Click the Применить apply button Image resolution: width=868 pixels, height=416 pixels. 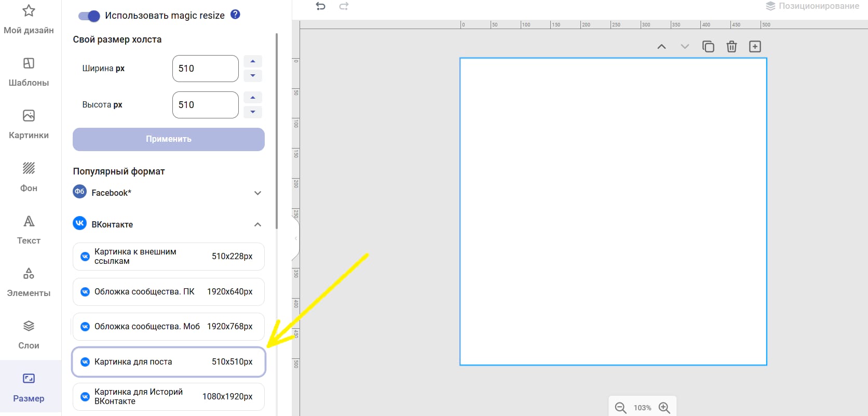(x=169, y=139)
